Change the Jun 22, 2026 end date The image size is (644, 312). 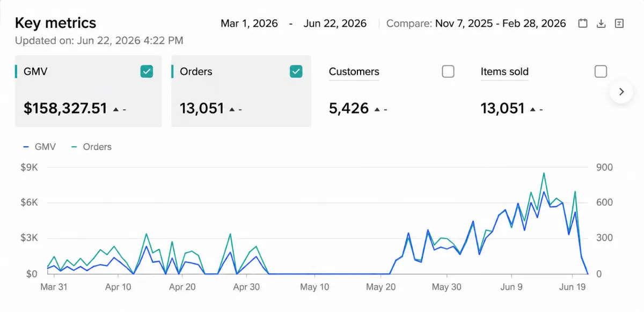(335, 24)
